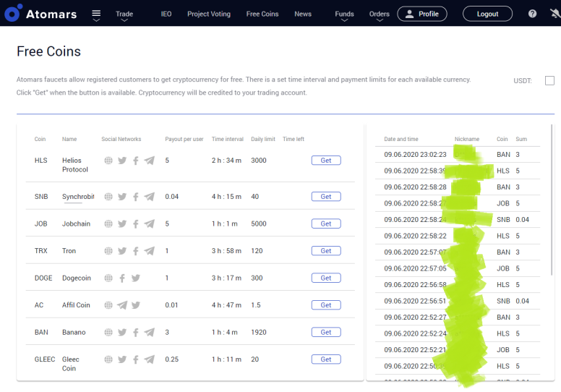Click the Free Coins page heading
Screen dimensions: 561x392
[x=48, y=51]
